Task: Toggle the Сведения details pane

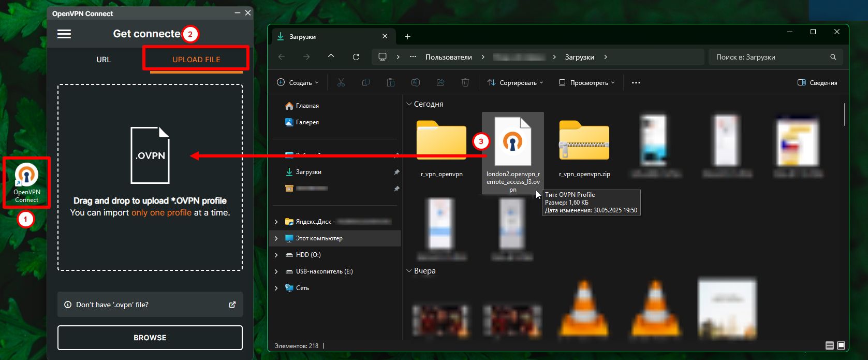Action: coord(817,83)
